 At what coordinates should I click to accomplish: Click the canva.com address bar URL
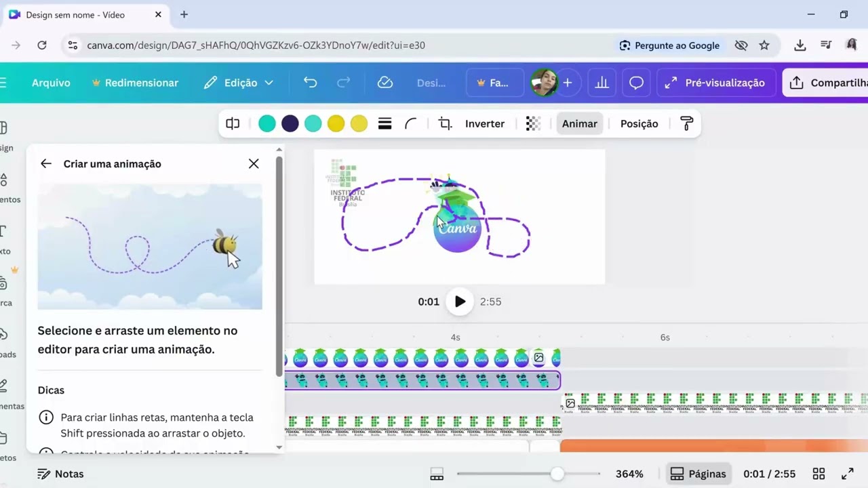click(256, 45)
